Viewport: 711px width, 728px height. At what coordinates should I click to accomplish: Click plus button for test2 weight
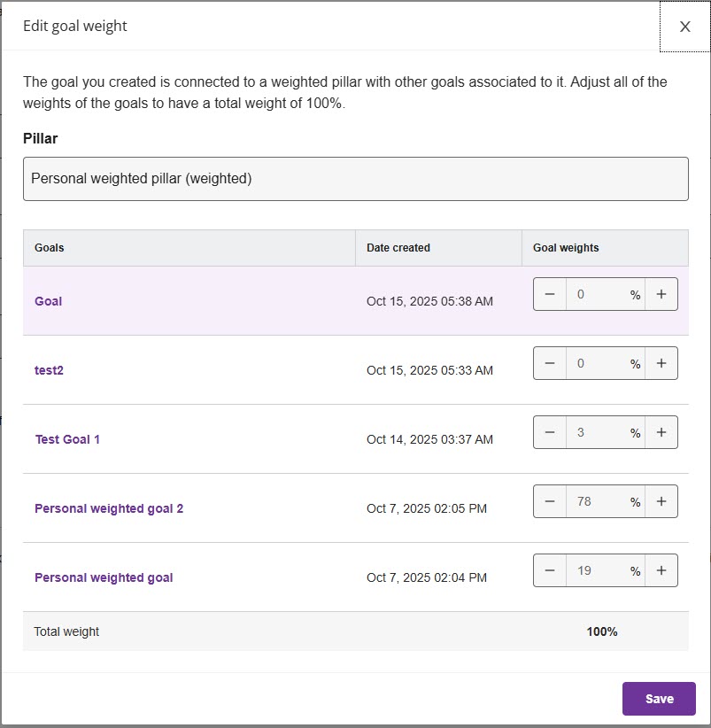pyautogui.click(x=661, y=364)
